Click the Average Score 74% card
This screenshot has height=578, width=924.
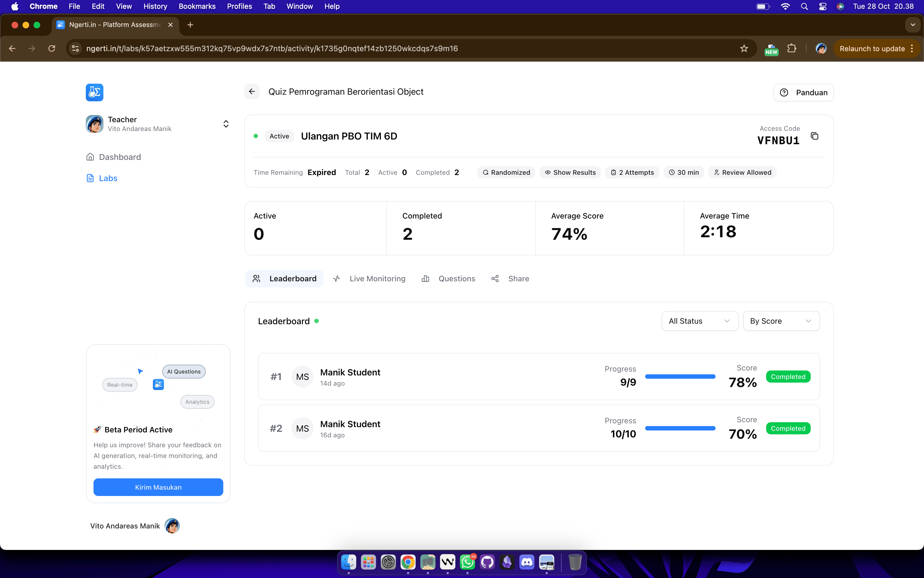(609, 228)
